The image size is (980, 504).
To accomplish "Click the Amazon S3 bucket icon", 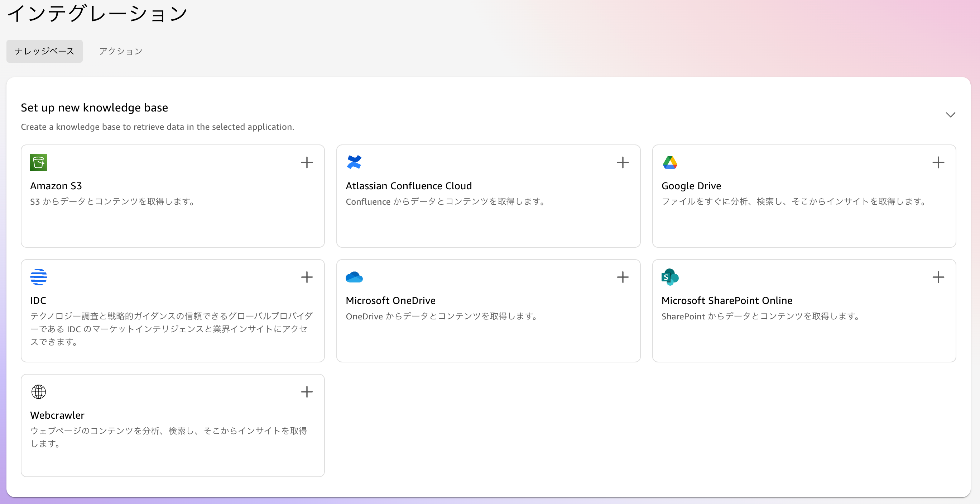I will [x=38, y=162].
